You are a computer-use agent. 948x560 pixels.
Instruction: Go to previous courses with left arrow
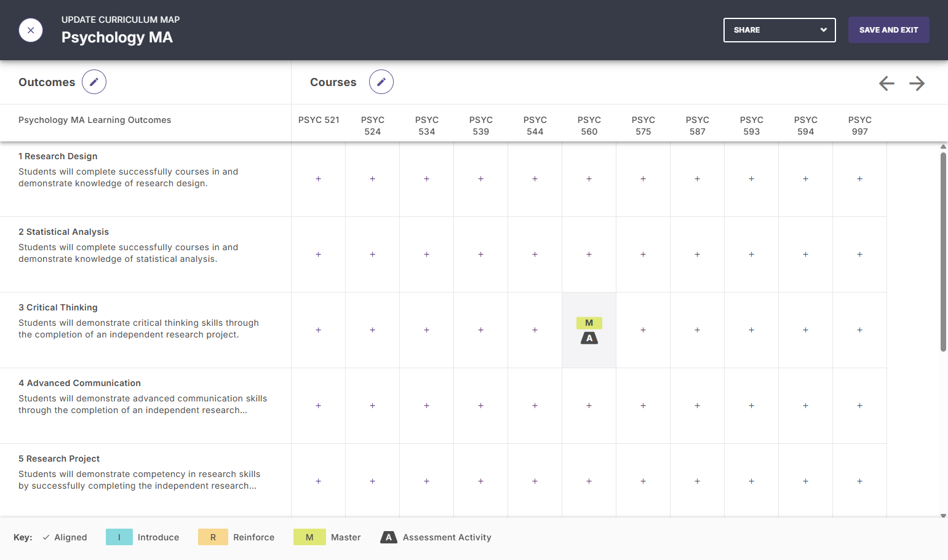pyautogui.click(x=886, y=83)
